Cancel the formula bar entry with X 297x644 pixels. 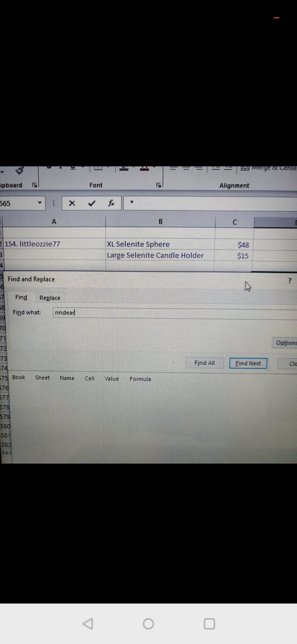[72, 203]
